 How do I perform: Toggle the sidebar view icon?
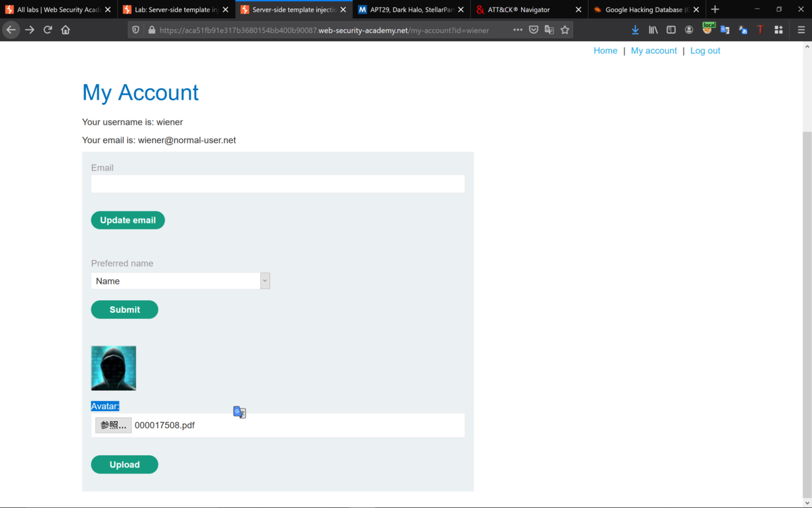click(671, 30)
